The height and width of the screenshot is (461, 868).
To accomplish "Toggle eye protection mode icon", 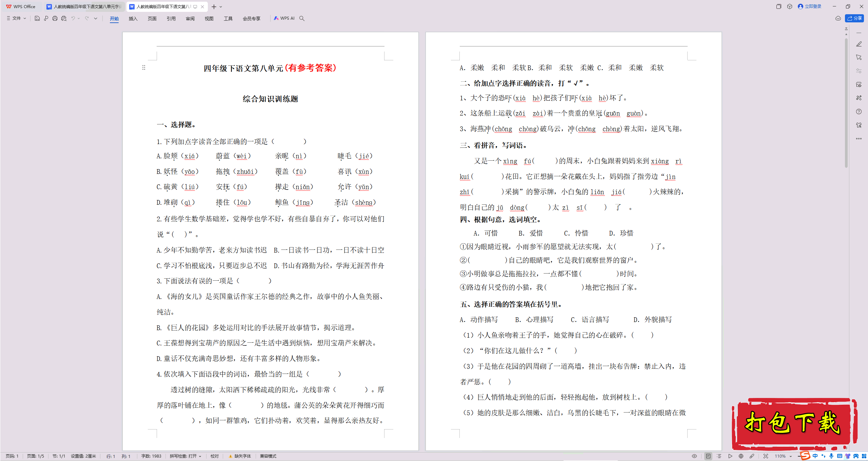I will (x=694, y=456).
